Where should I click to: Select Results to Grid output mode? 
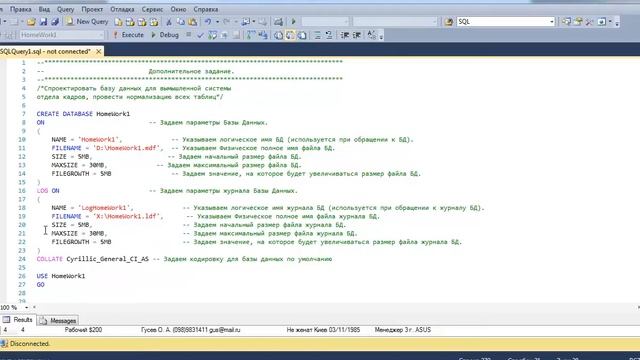click(290, 35)
